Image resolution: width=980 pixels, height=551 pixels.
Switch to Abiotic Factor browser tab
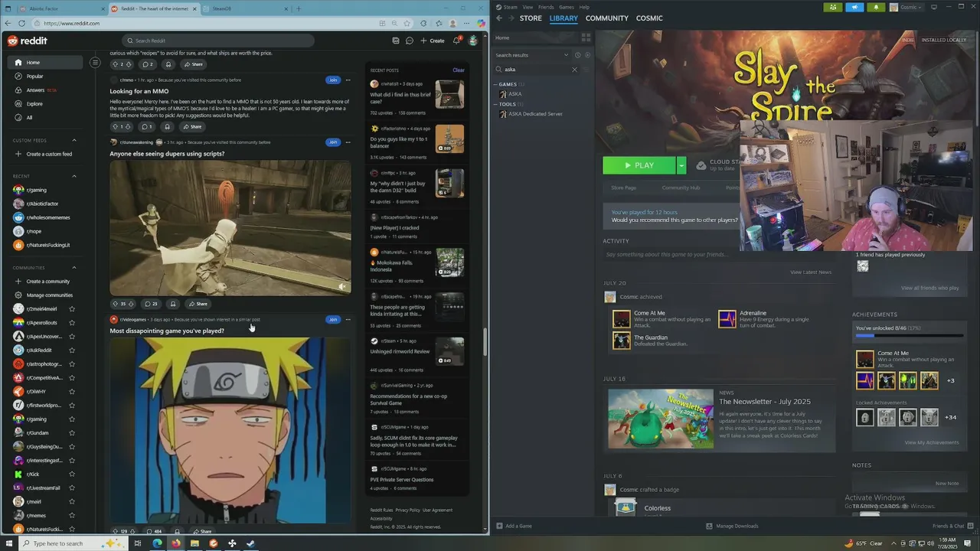tap(54, 8)
